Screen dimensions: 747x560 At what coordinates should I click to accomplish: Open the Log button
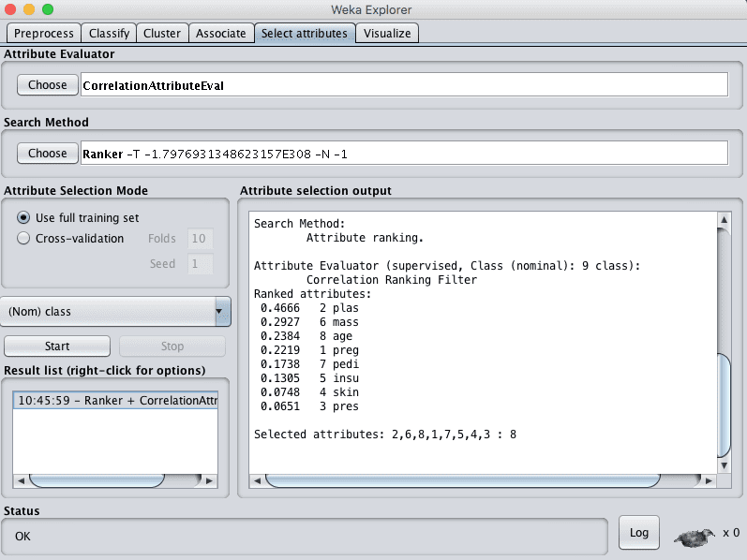[639, 533]
